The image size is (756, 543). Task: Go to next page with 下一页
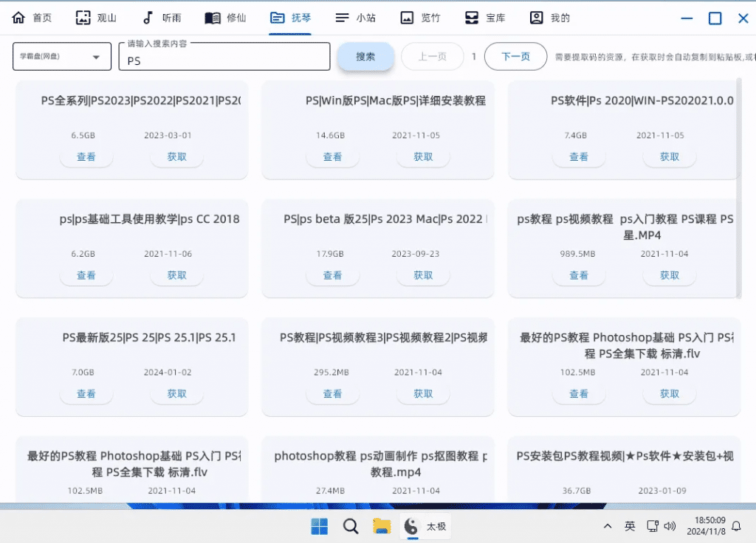[515, 56]
